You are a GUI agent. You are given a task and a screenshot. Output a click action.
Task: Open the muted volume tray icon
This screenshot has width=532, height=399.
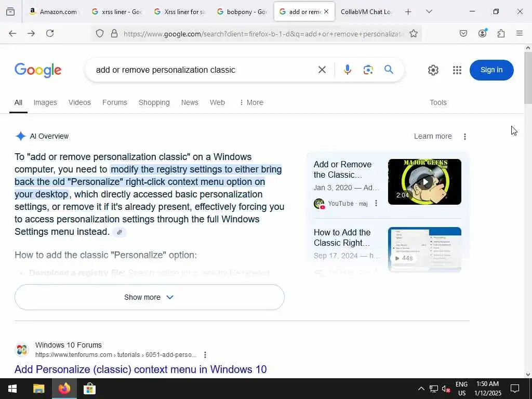pos(446,389)
